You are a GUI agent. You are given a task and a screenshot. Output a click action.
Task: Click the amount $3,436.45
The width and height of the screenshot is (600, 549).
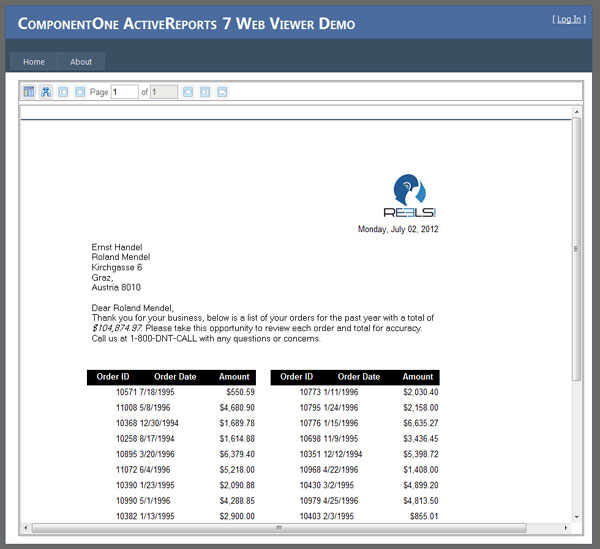tap(421, 439)
